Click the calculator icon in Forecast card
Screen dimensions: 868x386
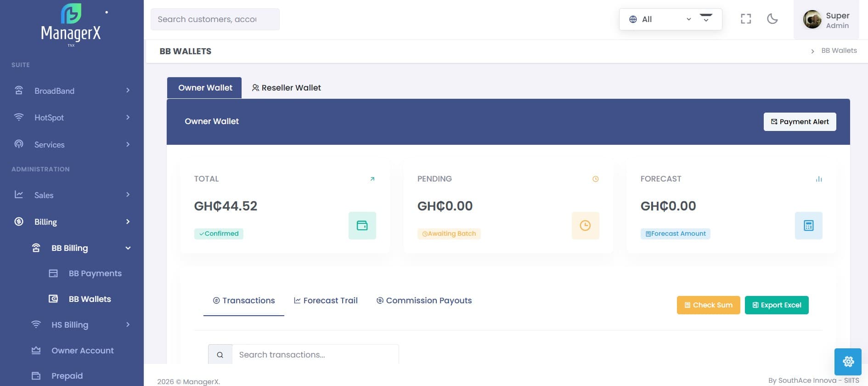tap(809, 226)
